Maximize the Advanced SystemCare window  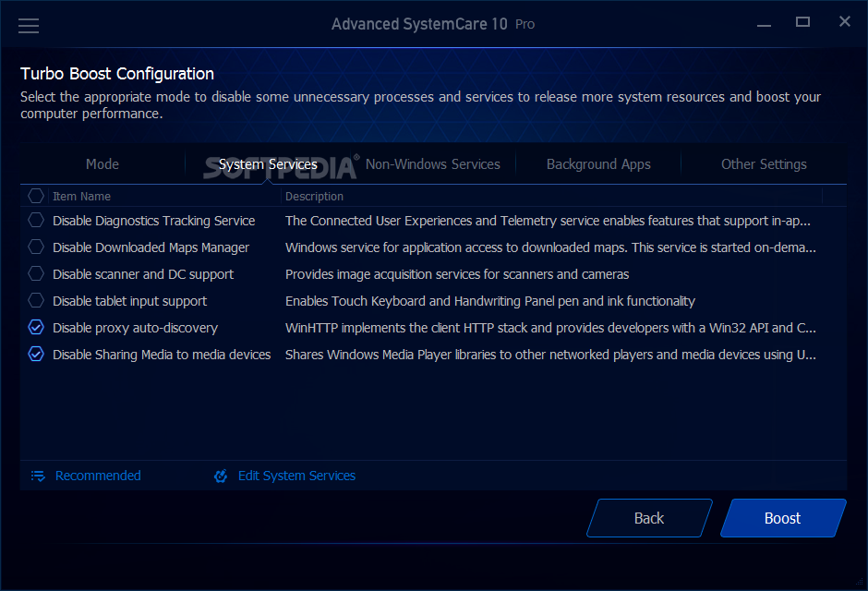pos(802,21)
